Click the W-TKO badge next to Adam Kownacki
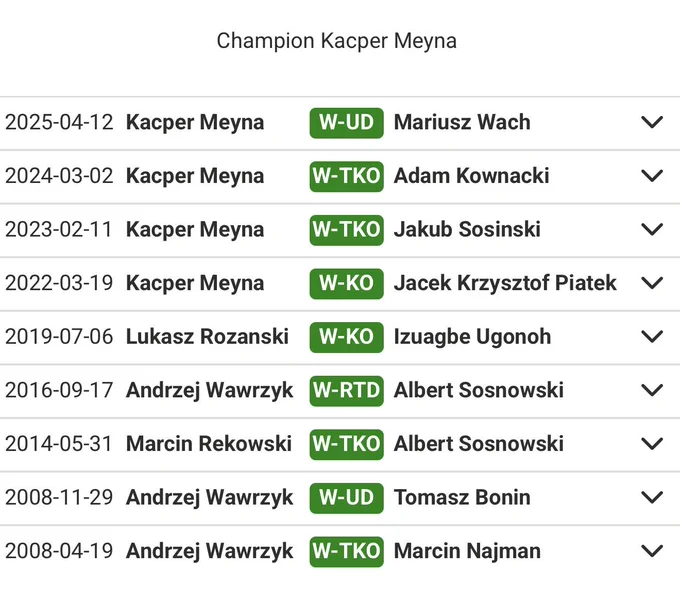This screenshot has height=603, width=680. point(347,176)
